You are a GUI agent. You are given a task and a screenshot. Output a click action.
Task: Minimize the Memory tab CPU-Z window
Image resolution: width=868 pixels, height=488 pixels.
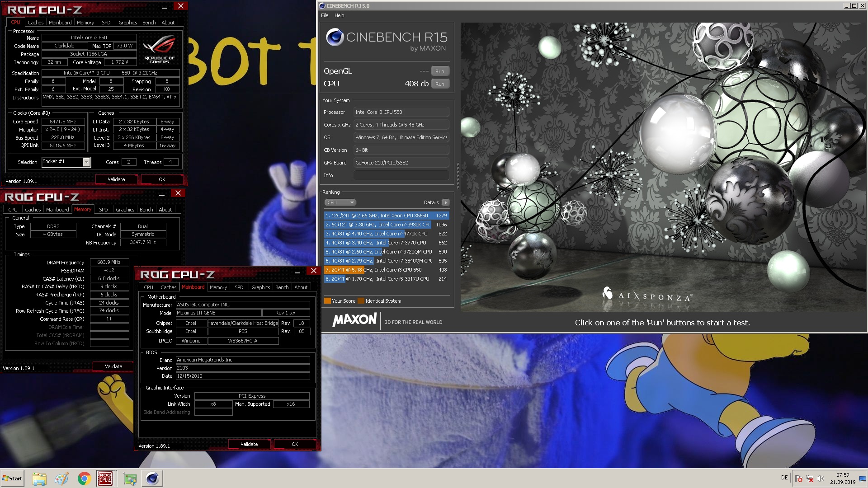(x=162, y=194)
